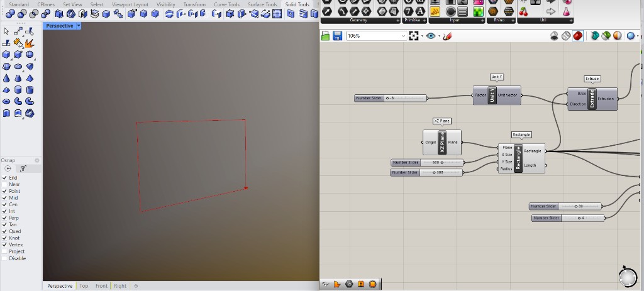This screenshot has height=291, width=644.
Task: Click the bottom-left arrow hexagon in Geometry panel
Action: pyautogui.click(x=327, y=11)
